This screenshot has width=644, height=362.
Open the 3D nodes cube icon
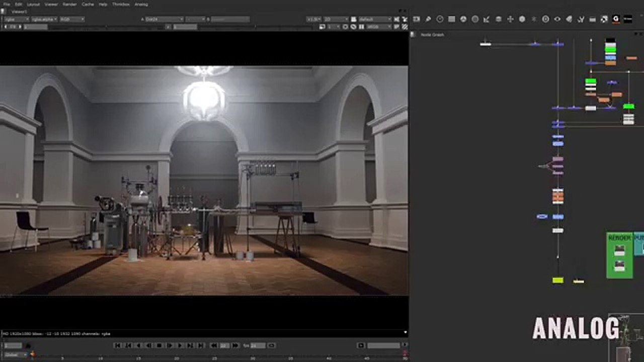pos(522,19)
